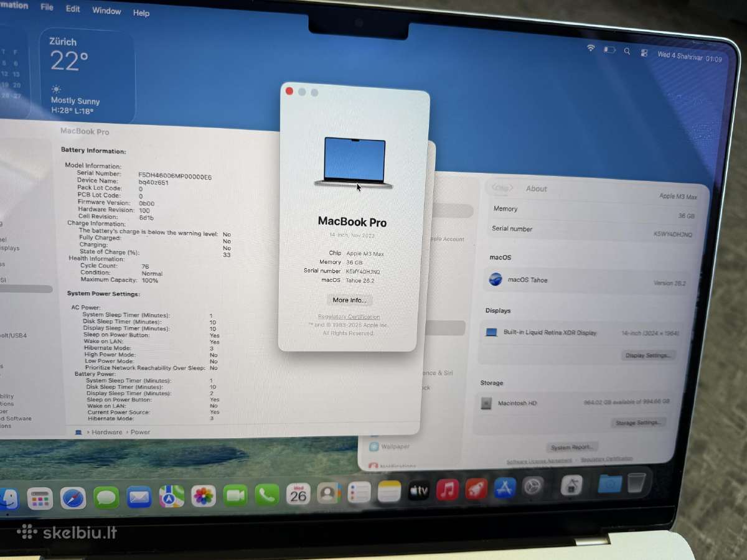Launch Mail from the Dock
Screen dimensions: 747x560
click(x=139, y=497)
